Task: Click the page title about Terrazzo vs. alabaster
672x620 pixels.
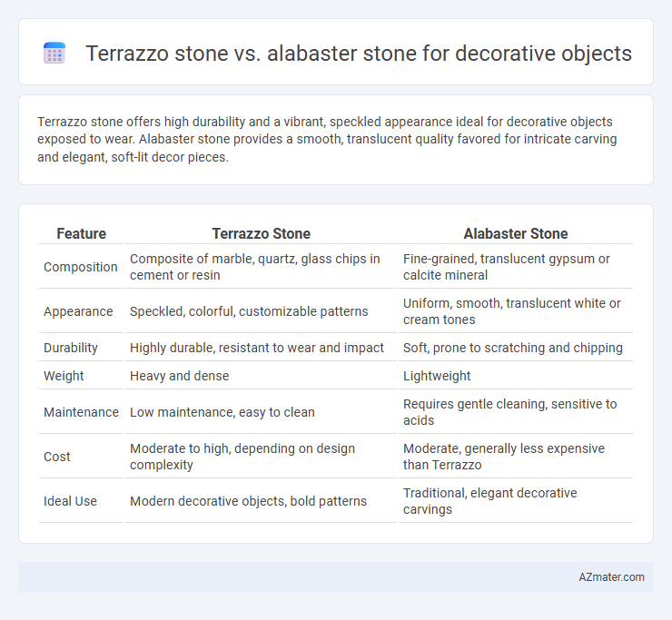Action: point(359,54)
